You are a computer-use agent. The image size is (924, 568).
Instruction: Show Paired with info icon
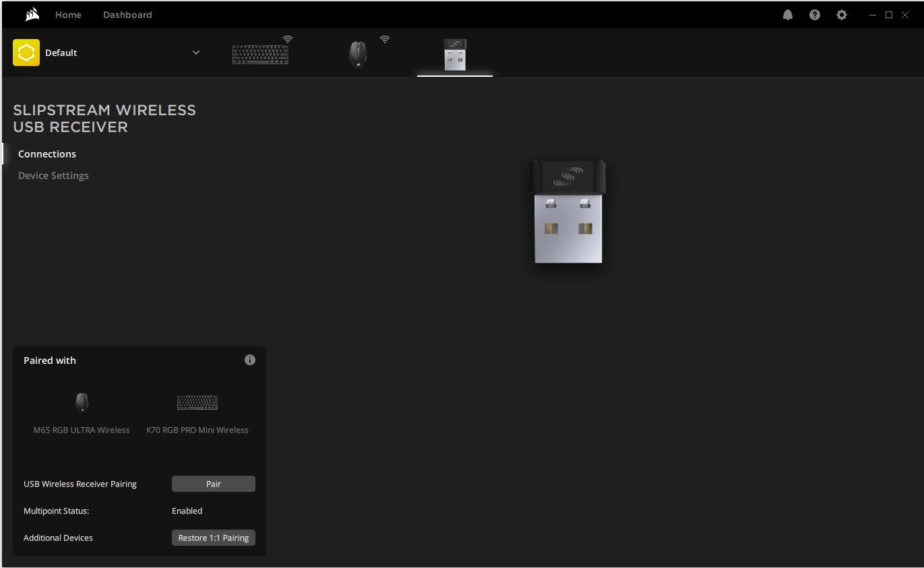pos(250,360)
